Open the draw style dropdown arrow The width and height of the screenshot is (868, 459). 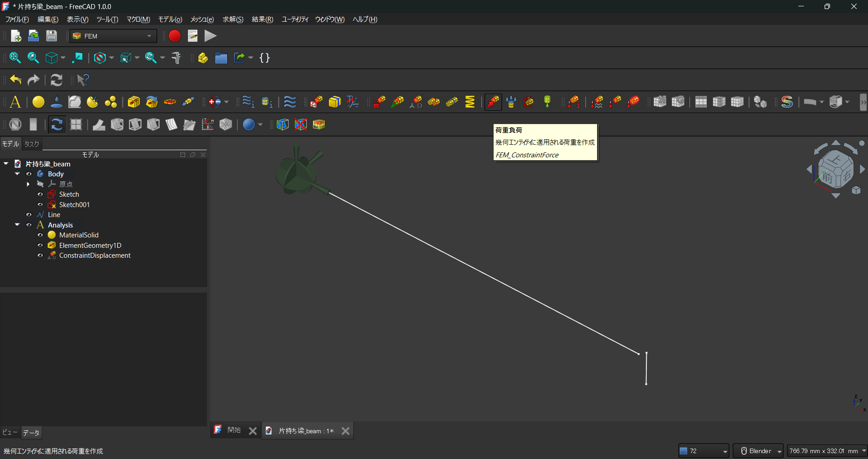click(111, 58)
